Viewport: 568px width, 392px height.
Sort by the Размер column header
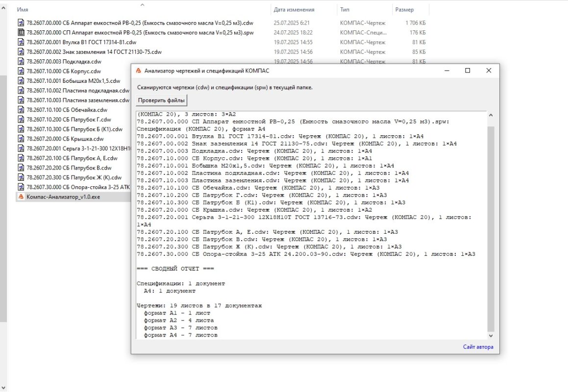(x=404, y=10)
